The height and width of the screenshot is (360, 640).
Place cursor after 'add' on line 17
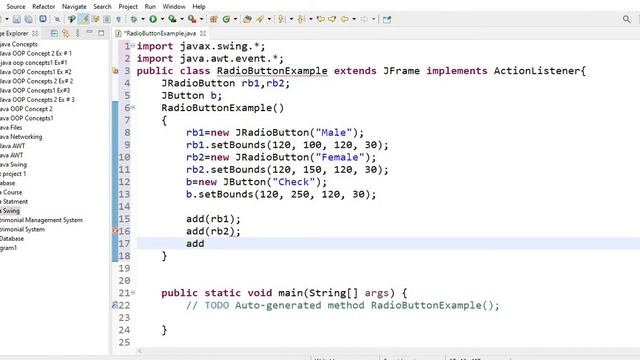click(204, 244)
